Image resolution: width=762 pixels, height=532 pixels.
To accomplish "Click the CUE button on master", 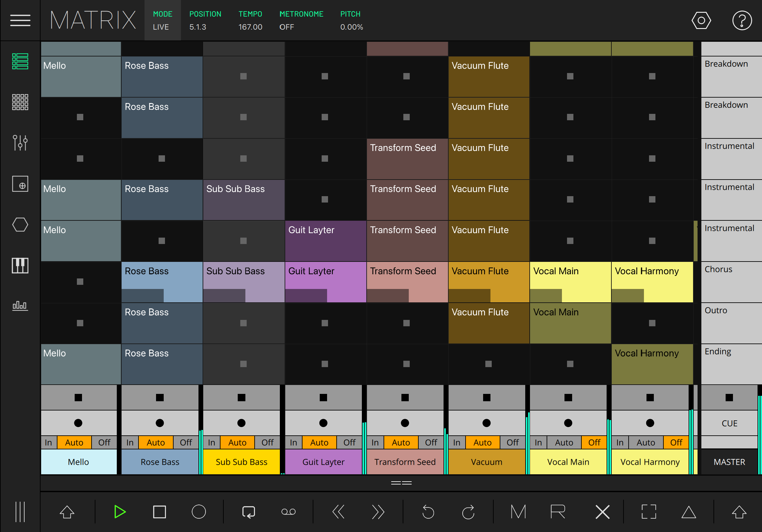I will pyautogui.click(x=729, y=423).
